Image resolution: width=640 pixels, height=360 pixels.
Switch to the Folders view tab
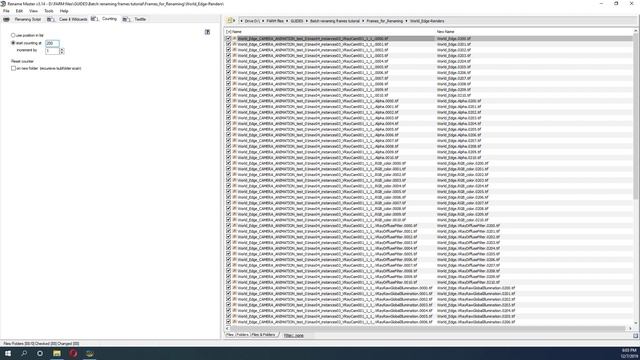(x=242, y=335)
